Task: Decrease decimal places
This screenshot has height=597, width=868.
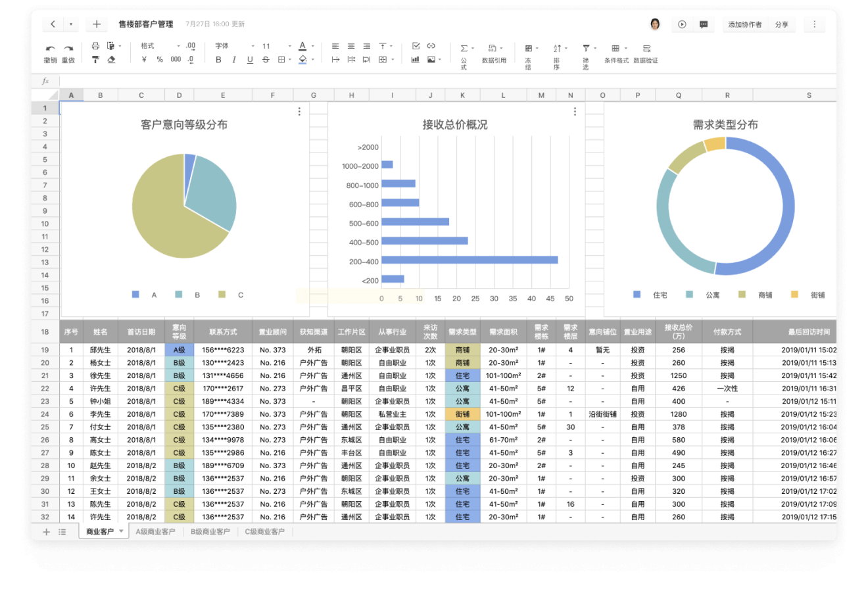Action: coord(191,60)
